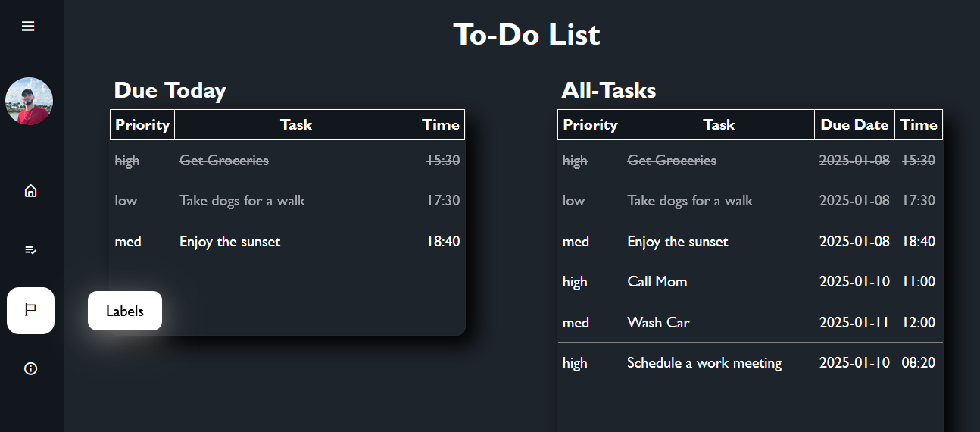Click the Priority header in All-Tasks
The image size is (980, 432).
tap(590, 125)
